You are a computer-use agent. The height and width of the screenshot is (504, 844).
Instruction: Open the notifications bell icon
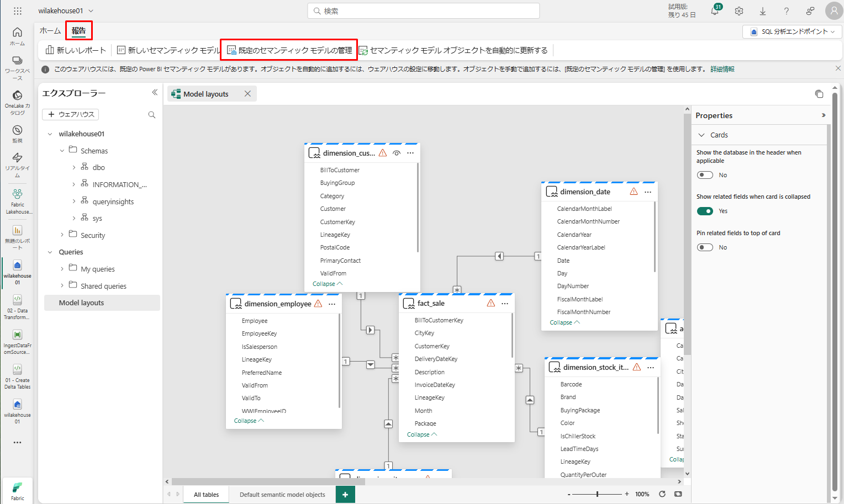(714, 11)
